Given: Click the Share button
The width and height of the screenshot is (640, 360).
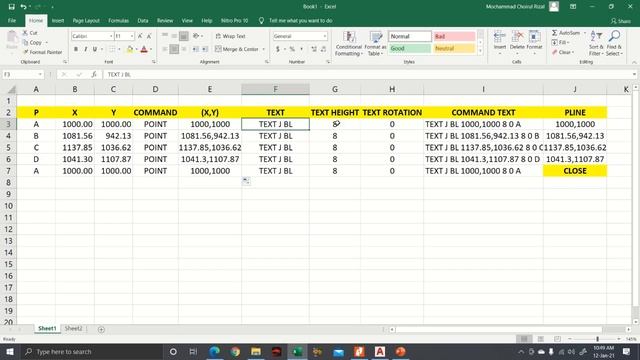Looking at the screenshot, I should [621, 21].
